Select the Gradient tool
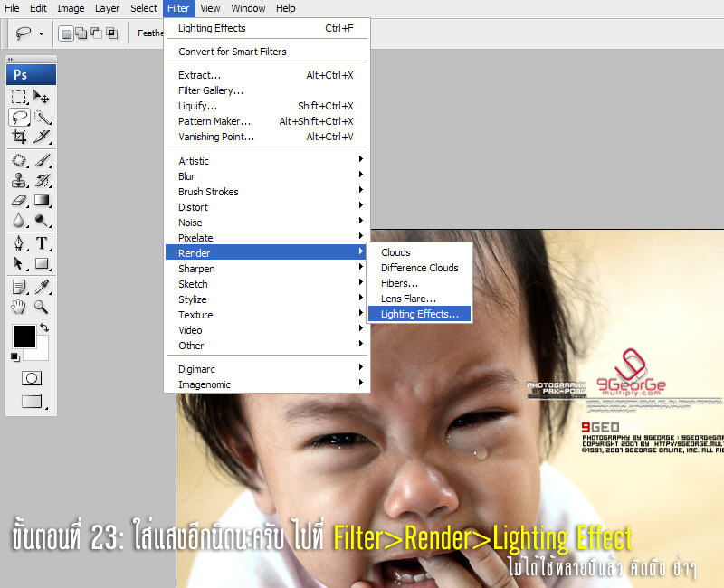The width and height of the screenshot is (724, 588). click(42, 200)
